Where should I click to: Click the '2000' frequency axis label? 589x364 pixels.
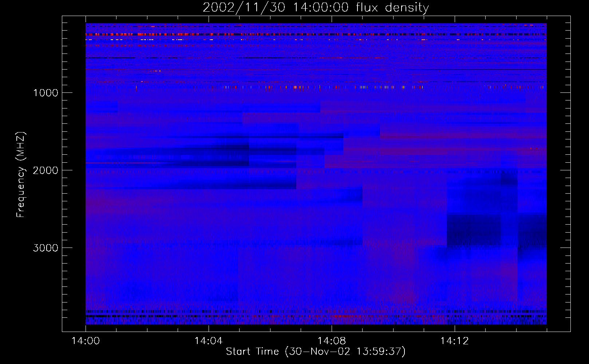point(46,170)
